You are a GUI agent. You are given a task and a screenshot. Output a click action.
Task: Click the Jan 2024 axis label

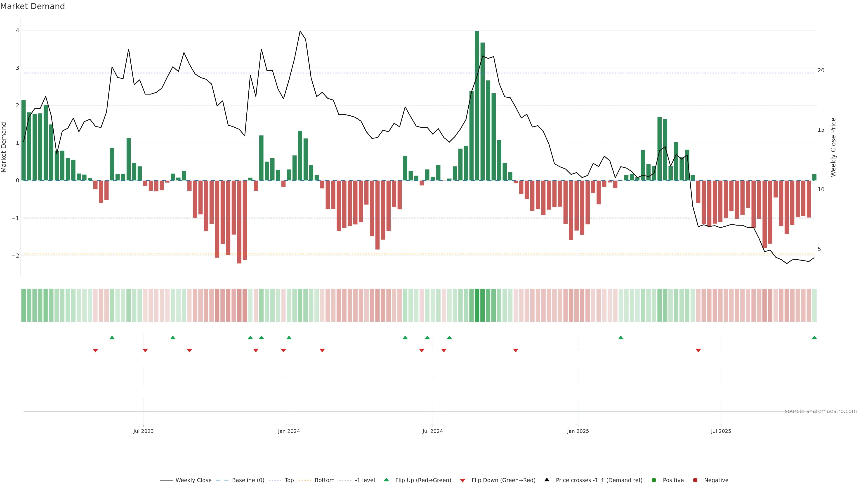[289, 431]
